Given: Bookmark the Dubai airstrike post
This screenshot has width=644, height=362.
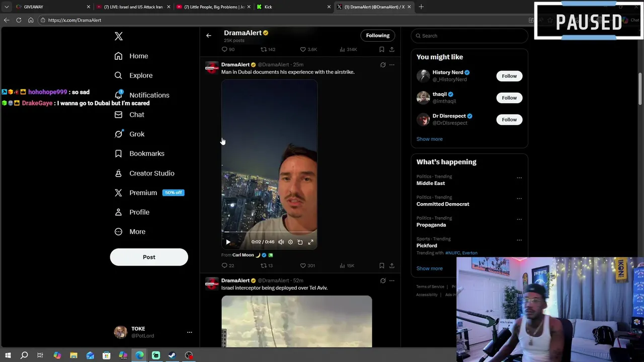Looking at the screenshot, I should click(x=382, y=265).
